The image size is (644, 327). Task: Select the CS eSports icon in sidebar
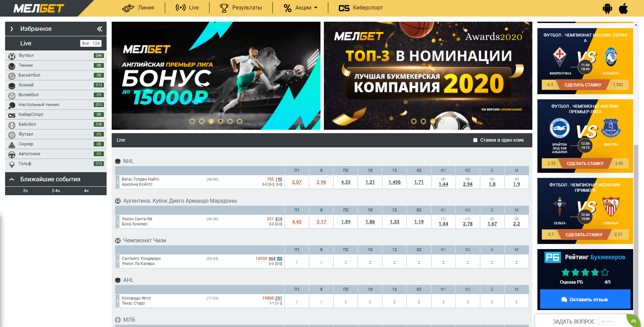[12, 115]
